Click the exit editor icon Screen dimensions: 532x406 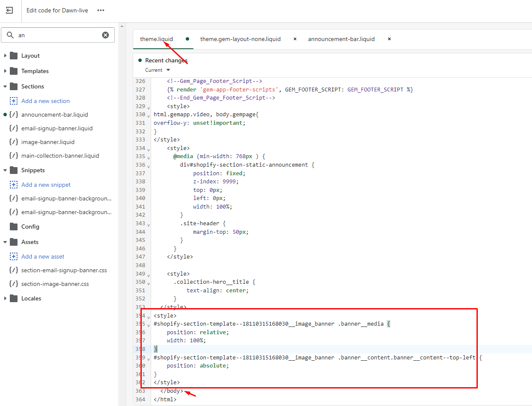[9, 10]
